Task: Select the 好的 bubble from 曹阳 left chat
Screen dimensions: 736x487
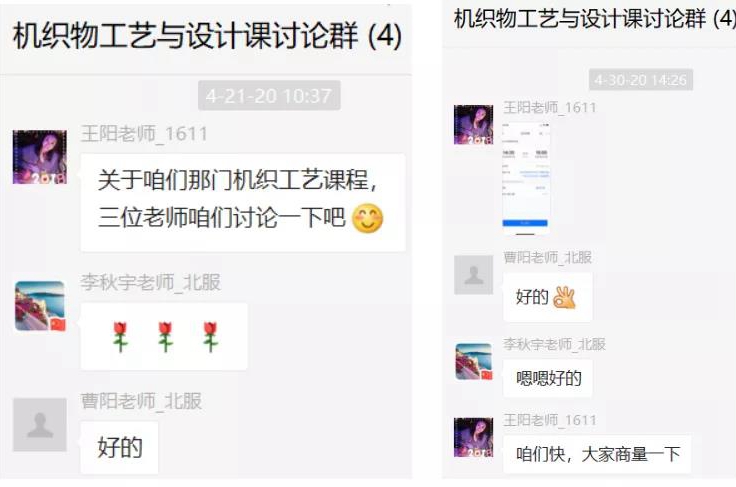Action: 119,448
